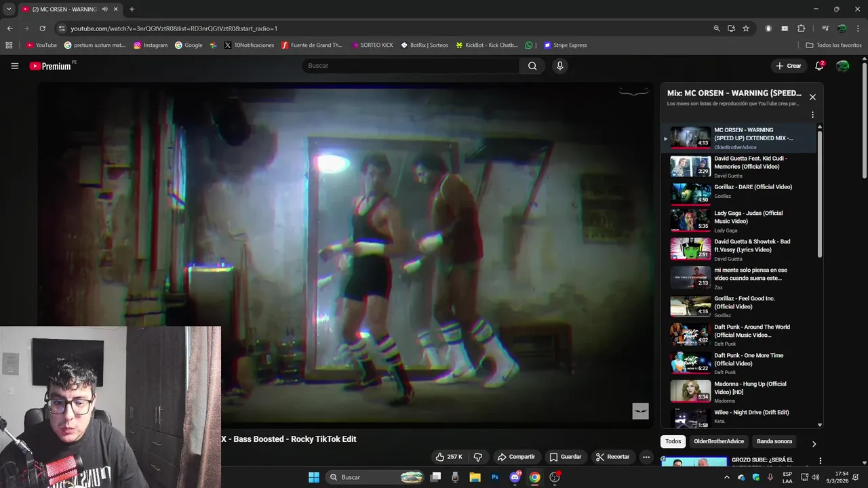
Task: Open Windows Start menu
Action: coord(314,477)
